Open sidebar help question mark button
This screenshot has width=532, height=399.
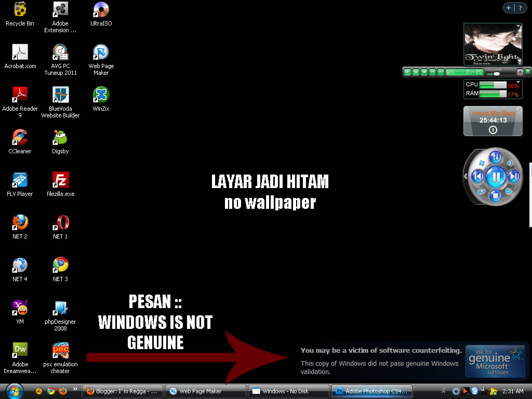(x=520, y=8)
